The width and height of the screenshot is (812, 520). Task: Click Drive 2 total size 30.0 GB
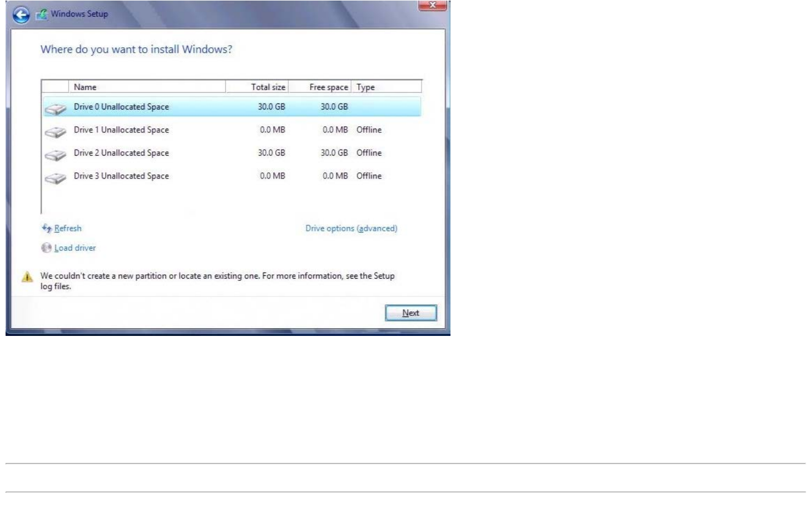pos(271,152)
